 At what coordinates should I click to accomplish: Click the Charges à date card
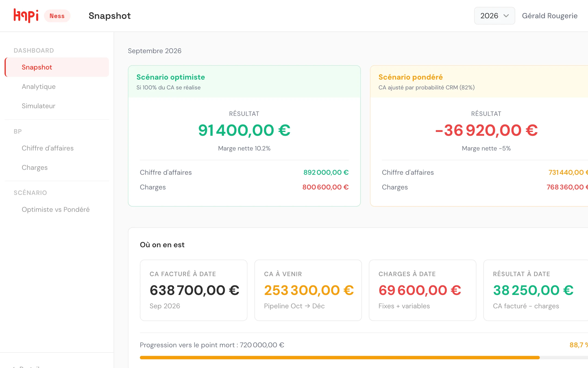(x=422, y=290)
